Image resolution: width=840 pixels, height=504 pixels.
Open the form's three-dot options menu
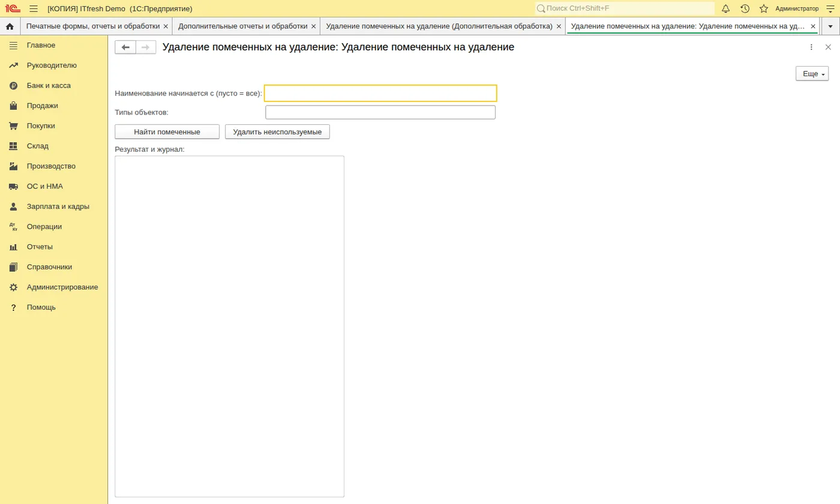click(x=811, y=47)
